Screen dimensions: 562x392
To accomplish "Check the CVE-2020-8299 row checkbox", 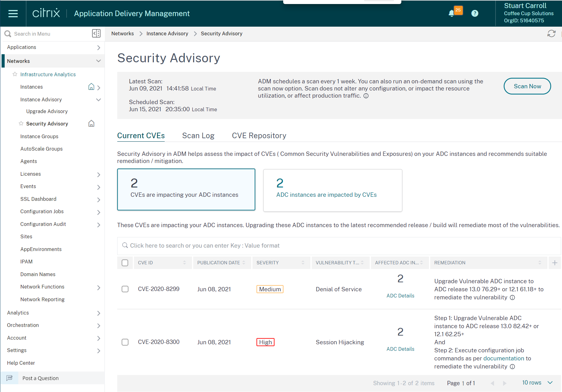I will (x=125, y=289).
